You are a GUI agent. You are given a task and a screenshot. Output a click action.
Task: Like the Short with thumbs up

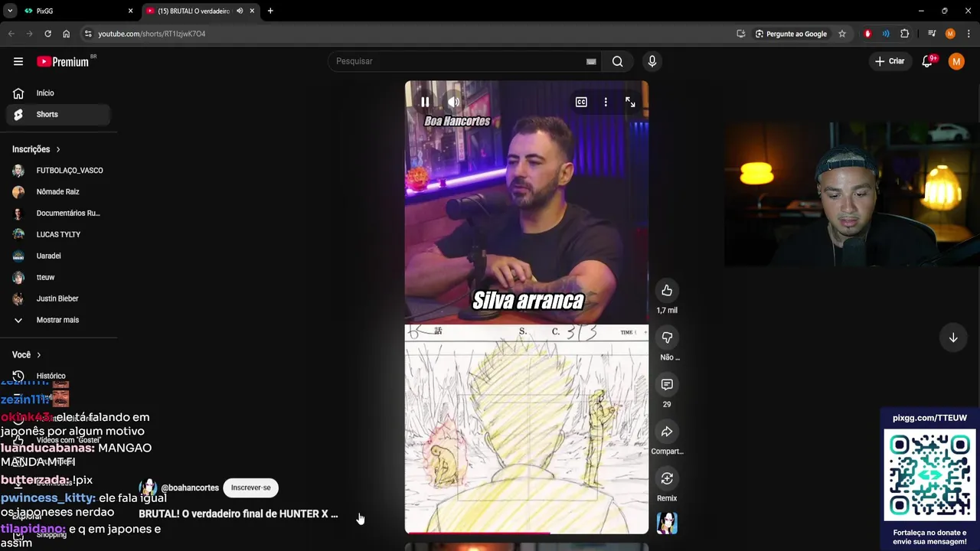[667, 291]
